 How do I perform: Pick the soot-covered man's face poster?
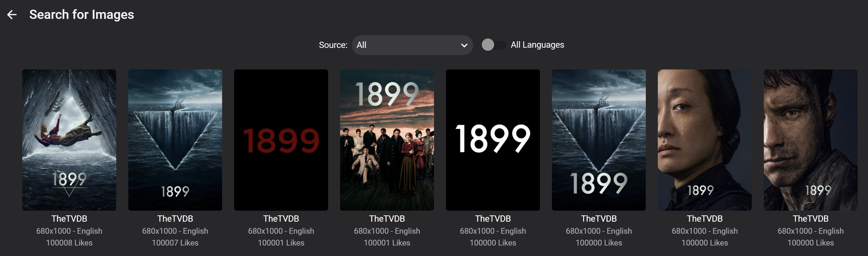[x=810, y=140]
